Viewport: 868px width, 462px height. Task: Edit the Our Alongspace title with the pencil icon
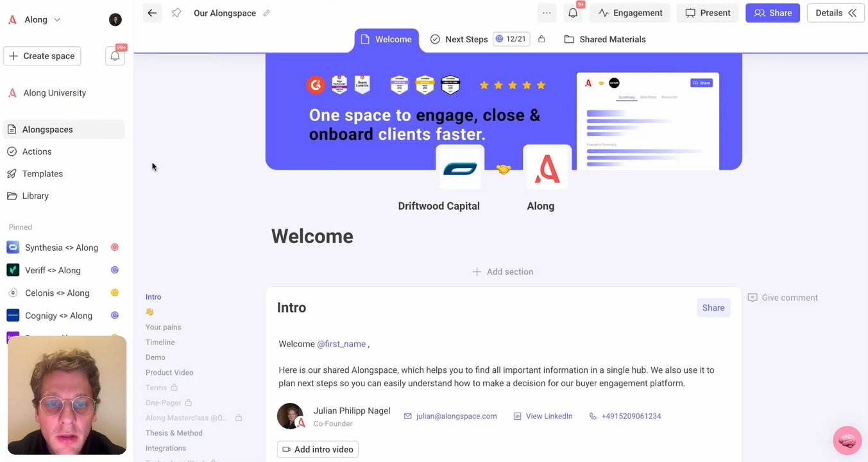click(x=267, y=13)
